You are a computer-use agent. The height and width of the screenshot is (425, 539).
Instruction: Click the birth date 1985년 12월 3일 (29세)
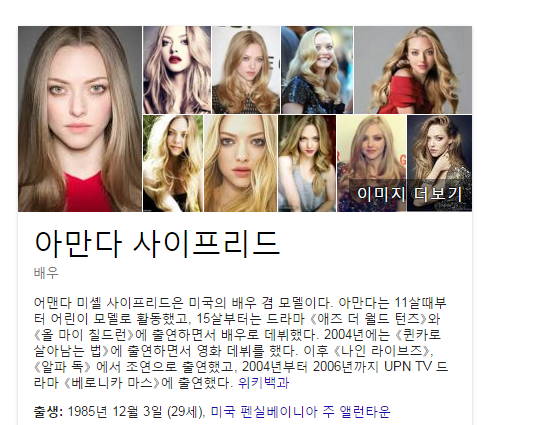[x=135, y=412]
